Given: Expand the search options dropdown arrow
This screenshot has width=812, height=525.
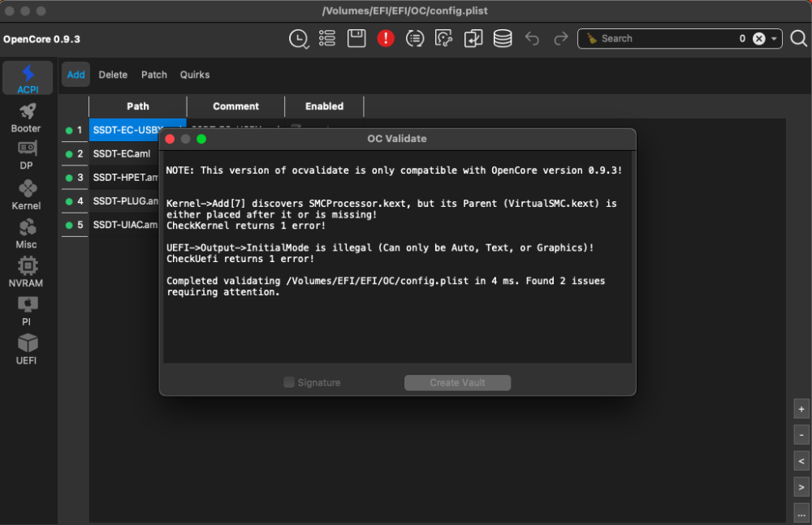Looking at the screenshot, I should tap(774, 39).
